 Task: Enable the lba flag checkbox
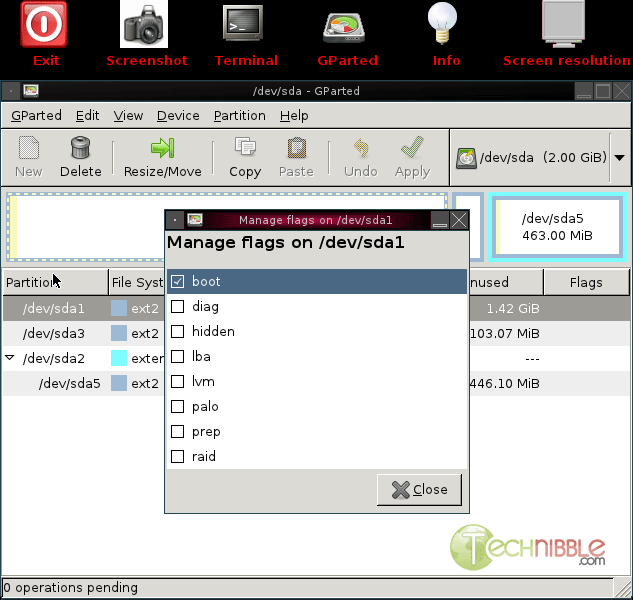(178, 357)
